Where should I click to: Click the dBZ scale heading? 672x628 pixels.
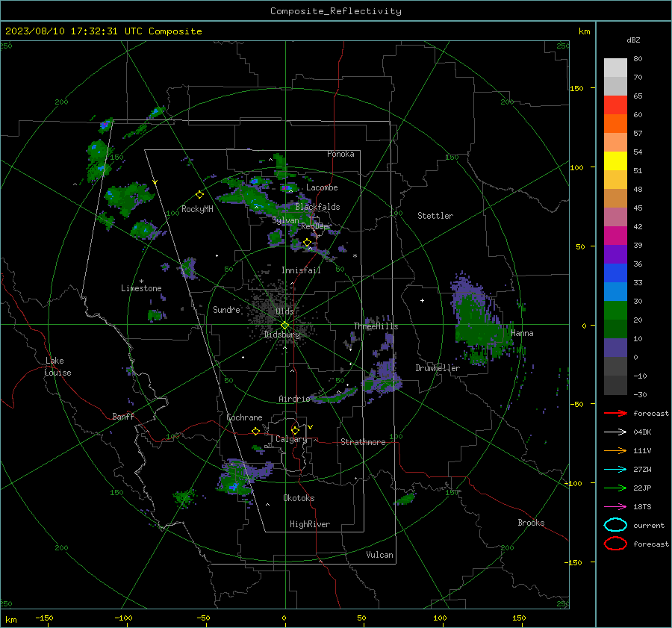point(633,40)
